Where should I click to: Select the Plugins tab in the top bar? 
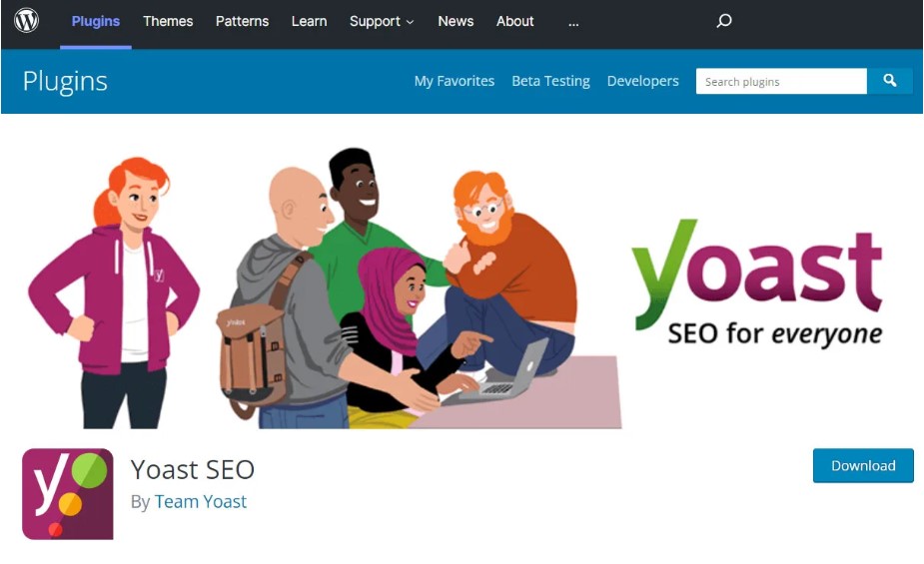[x=96, y=21]
